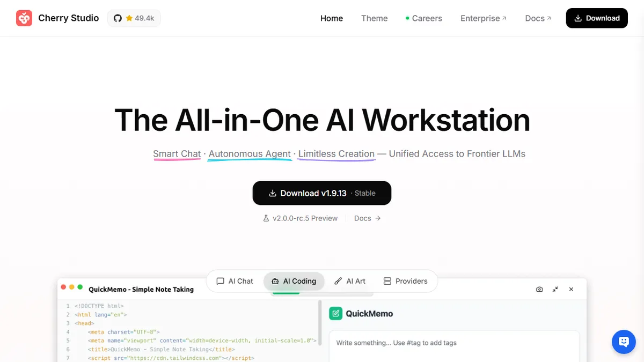Open the Enterprise external link
The image size is (644, 362).
tap(484, 18)
